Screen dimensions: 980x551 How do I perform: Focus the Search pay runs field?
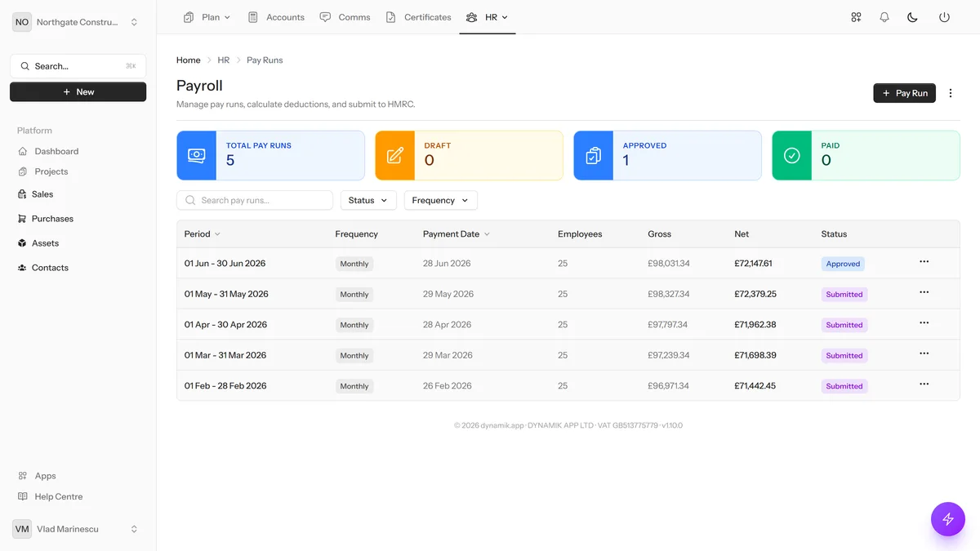coord(255,200)
